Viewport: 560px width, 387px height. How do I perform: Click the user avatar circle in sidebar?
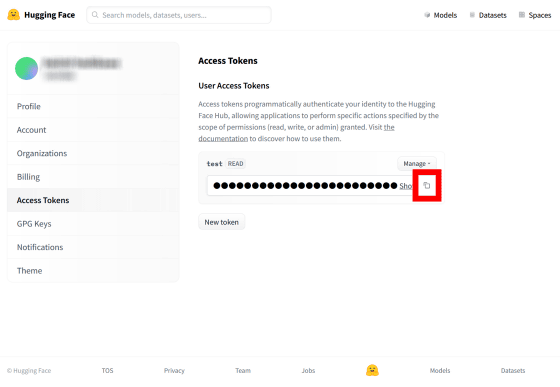click(26, 68)
